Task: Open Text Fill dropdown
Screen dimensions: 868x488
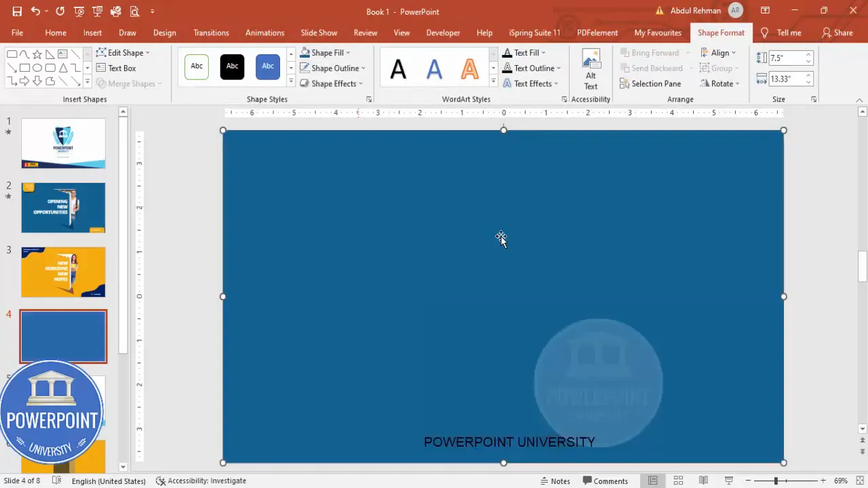Action: click(x=524, y=52)
